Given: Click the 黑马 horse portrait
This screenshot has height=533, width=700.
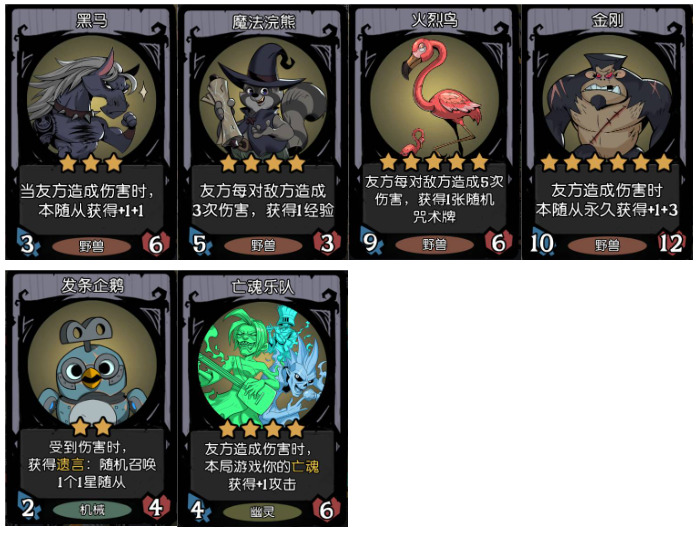Looking at the screenshot, I should point(91,98).
